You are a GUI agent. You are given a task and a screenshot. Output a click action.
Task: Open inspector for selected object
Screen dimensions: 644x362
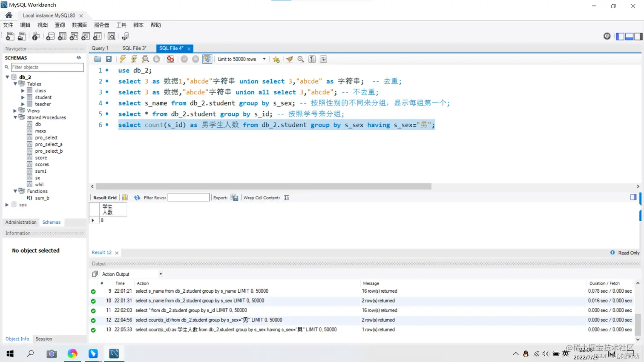click(36, 37)
